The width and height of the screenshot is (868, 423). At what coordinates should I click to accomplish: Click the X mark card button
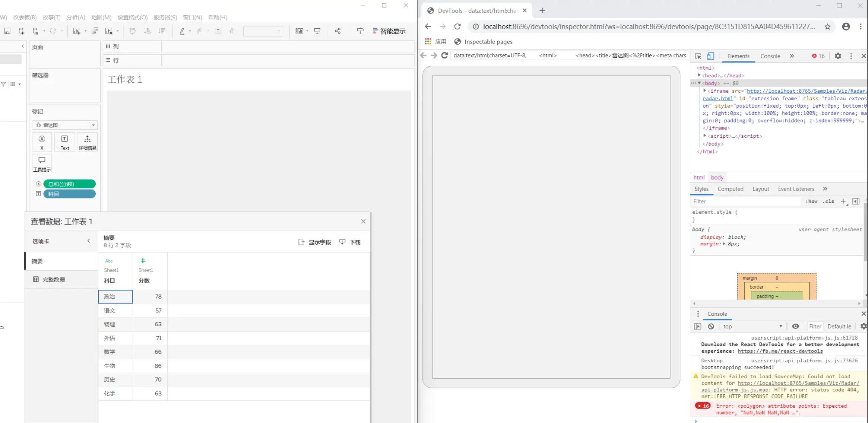[x=42, y=142]
